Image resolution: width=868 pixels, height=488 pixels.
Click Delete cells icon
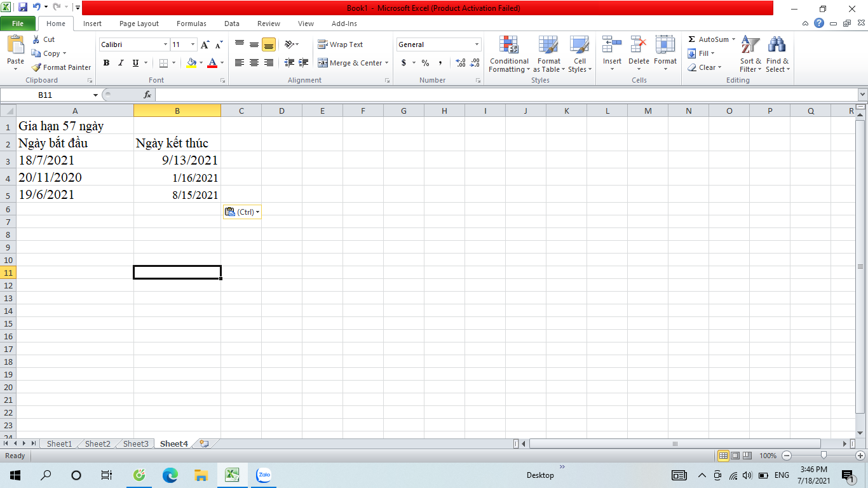coord(639,44)
